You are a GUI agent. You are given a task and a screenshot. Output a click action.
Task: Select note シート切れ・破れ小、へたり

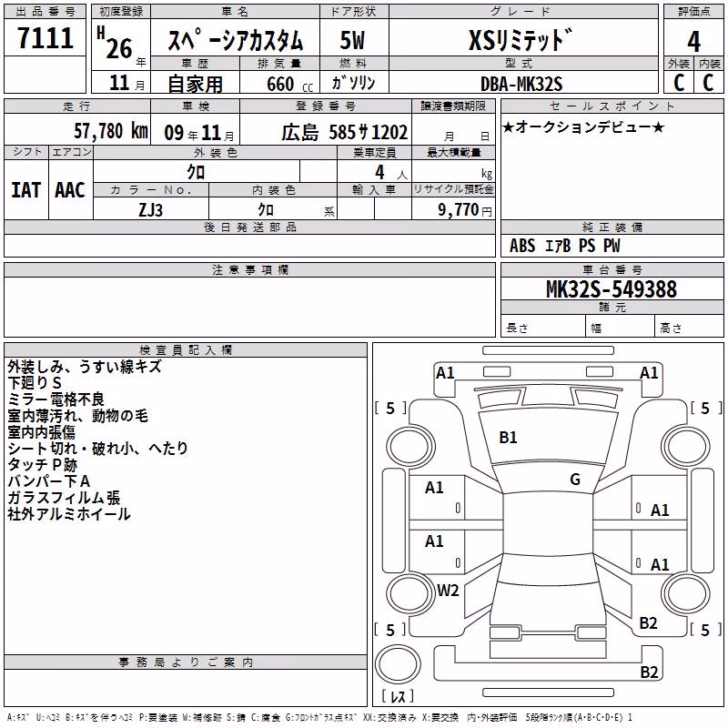point(98,448)
